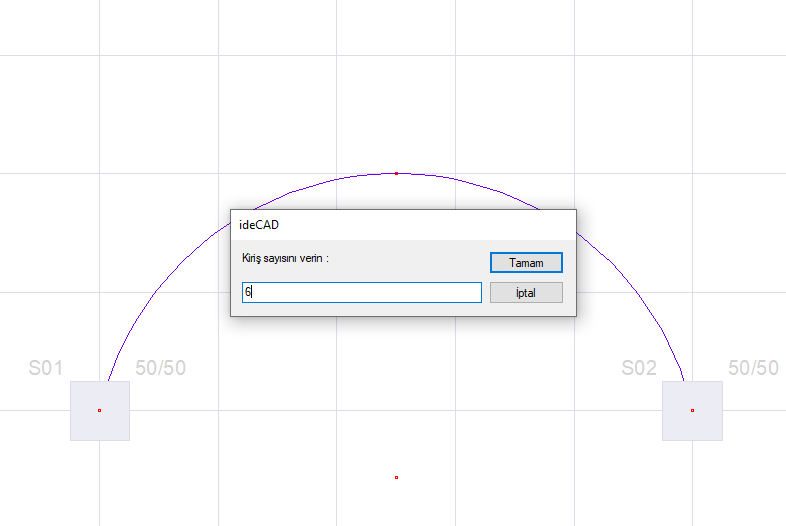Pick the red node at the arc's apex
Image resolution: width=786 pixels, height=526 pixels.
coord(396,173)
